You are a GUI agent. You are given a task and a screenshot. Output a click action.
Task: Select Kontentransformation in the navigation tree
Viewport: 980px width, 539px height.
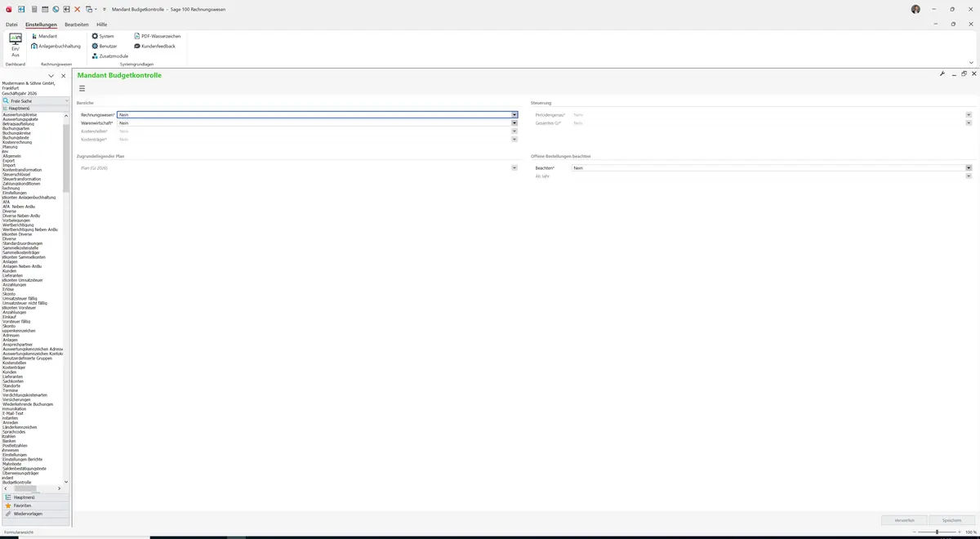click(22, 170)
